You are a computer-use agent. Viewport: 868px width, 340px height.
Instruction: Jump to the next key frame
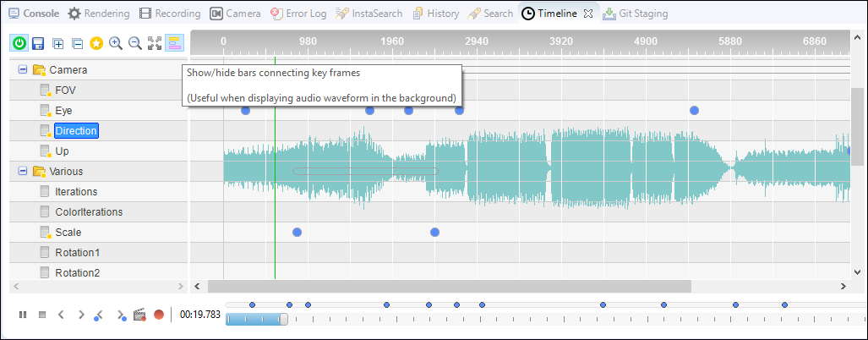tap(121, 315)
